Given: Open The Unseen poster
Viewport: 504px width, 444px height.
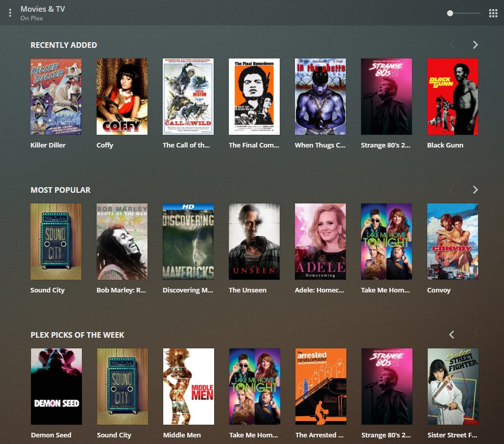Looking at the screenshot, I should click(254, 242).
